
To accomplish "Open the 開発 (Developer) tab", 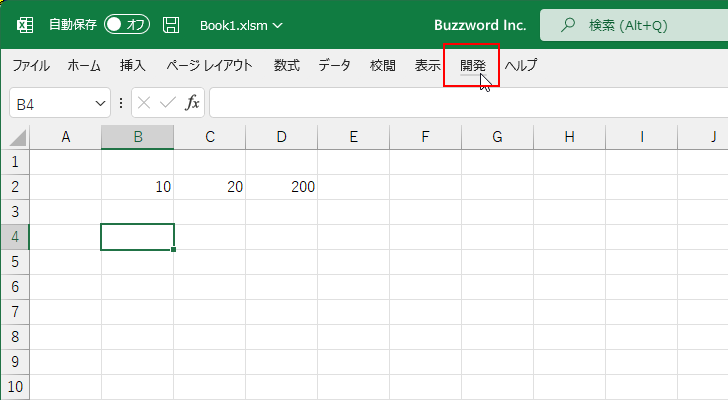I will (x=473, y=65).
